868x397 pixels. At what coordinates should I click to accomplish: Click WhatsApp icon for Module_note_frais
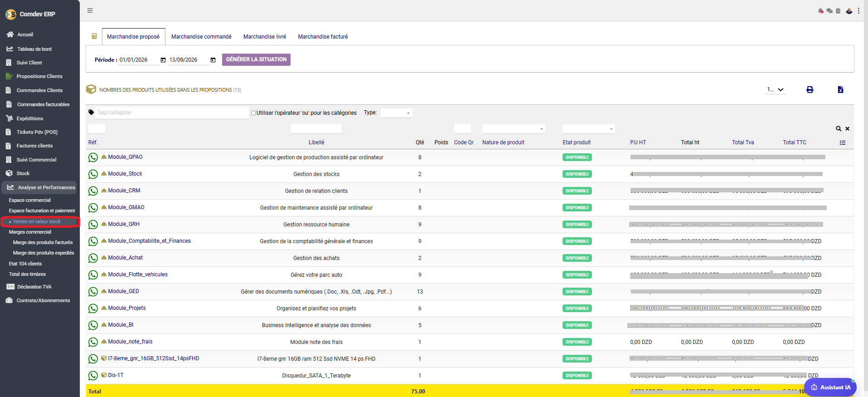(x=93, y=342)
